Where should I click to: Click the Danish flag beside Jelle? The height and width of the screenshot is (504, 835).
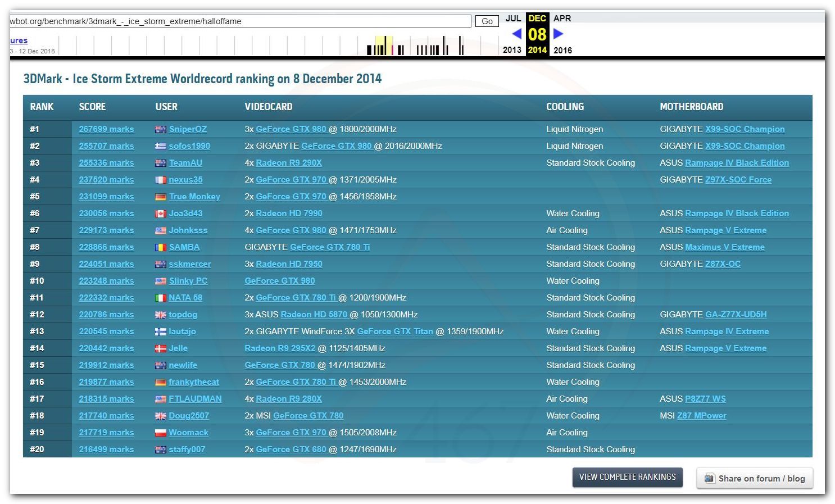161,348
